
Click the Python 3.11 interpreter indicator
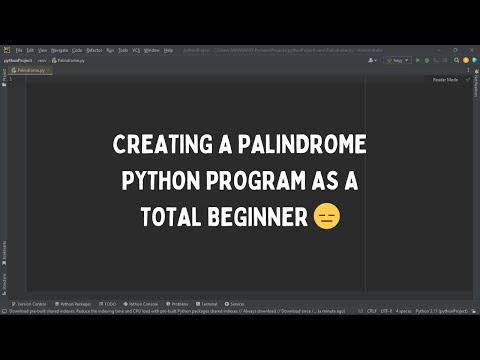click(x=442, y=311)
